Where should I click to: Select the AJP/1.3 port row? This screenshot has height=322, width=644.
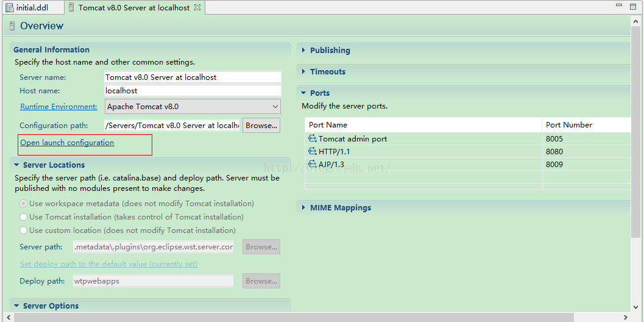[x=468, y=165]
